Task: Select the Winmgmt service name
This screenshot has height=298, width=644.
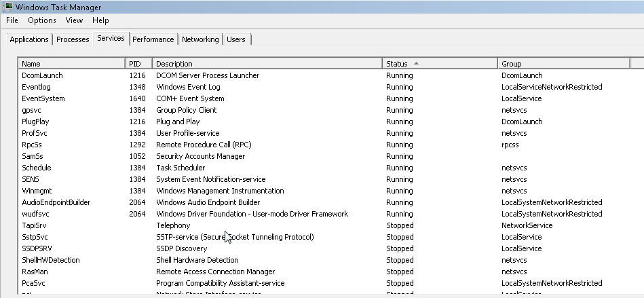Action: pyautogui.click(x=37, y=191)
